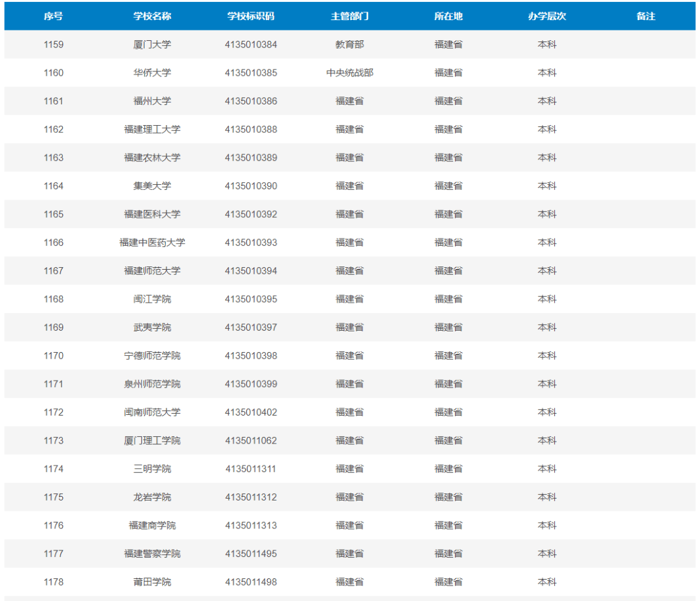
Task: Click the code 4135011062
Action: 251,441
